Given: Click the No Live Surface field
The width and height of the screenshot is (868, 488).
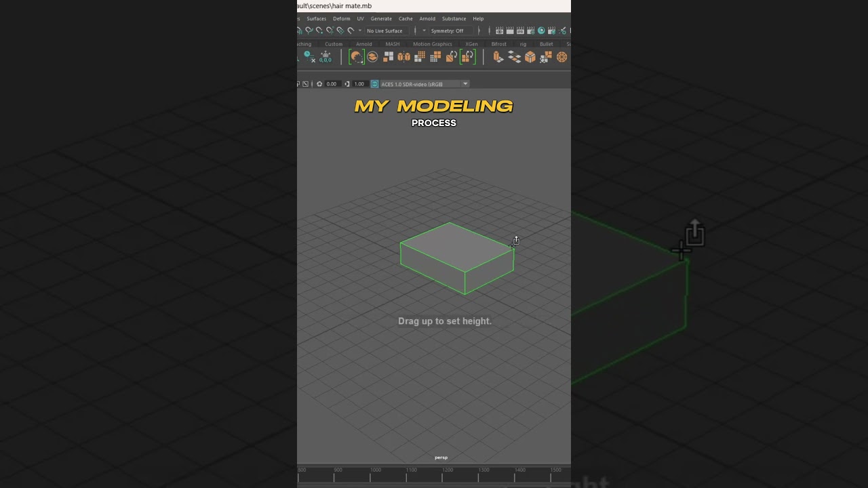Looking at the screenshot, I should pos(387,30).
